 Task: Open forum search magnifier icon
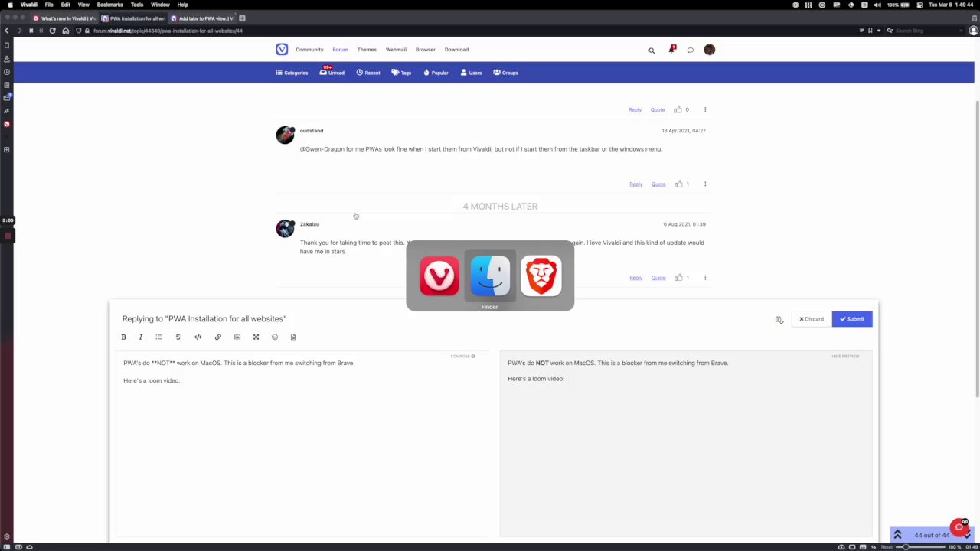pos(652,51)
